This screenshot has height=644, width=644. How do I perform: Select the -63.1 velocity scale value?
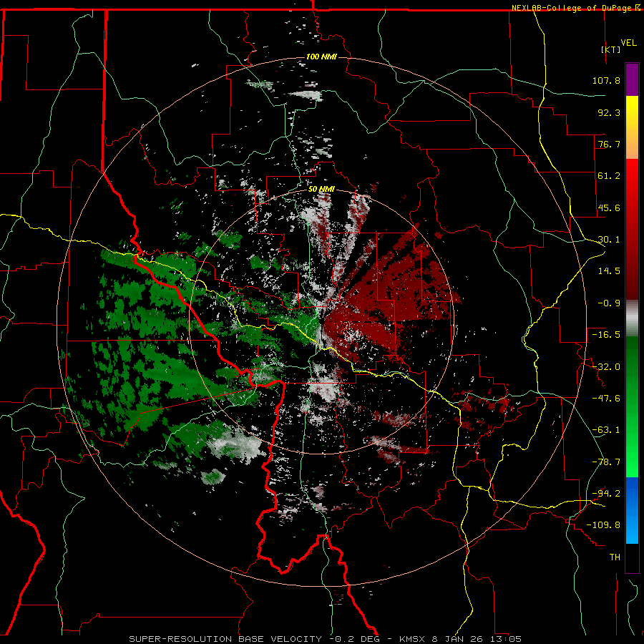(x=606, y=430)
